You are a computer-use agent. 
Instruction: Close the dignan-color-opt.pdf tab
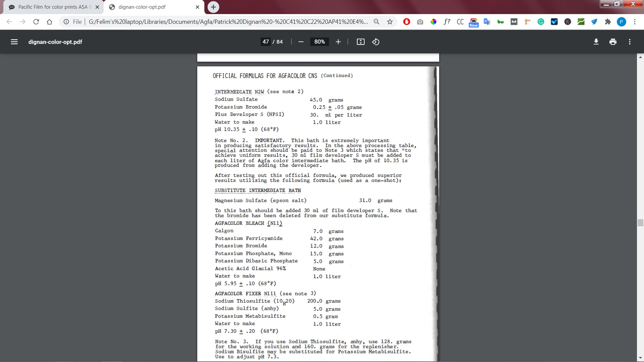(x=197, y=7)
